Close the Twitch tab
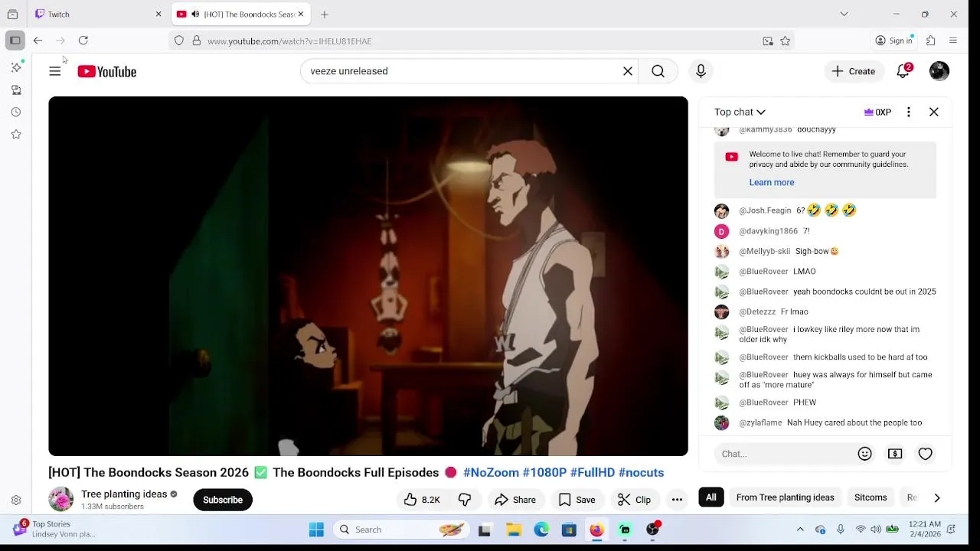This screenshot has width=980, height=551. (x=158, y=15)
